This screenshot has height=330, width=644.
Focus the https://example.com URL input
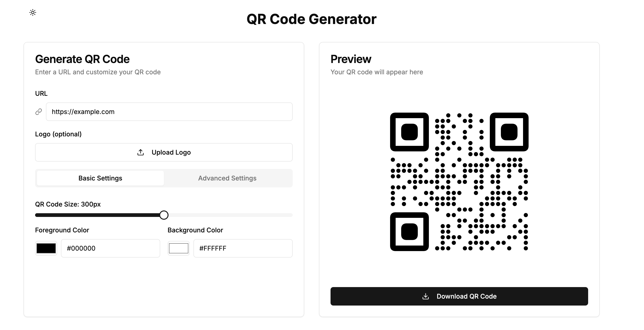tap(169, 111)
